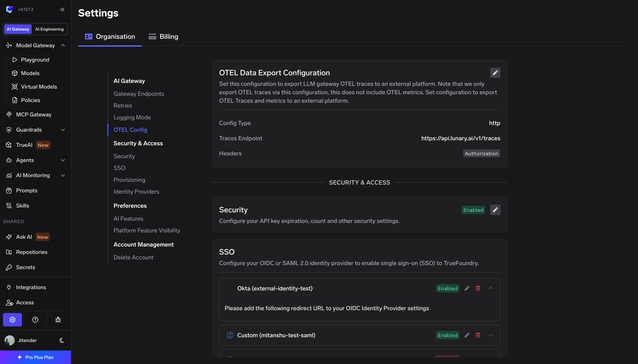
Task: Open TrueAI section
Action: [x=24, y=145]
